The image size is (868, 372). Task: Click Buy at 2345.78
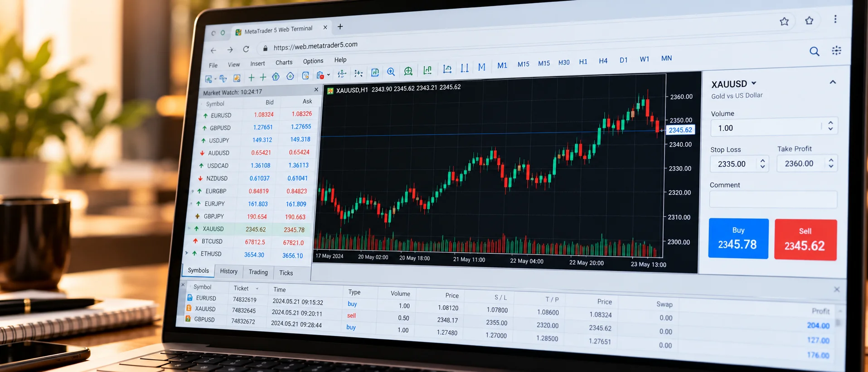pos(738,238)
